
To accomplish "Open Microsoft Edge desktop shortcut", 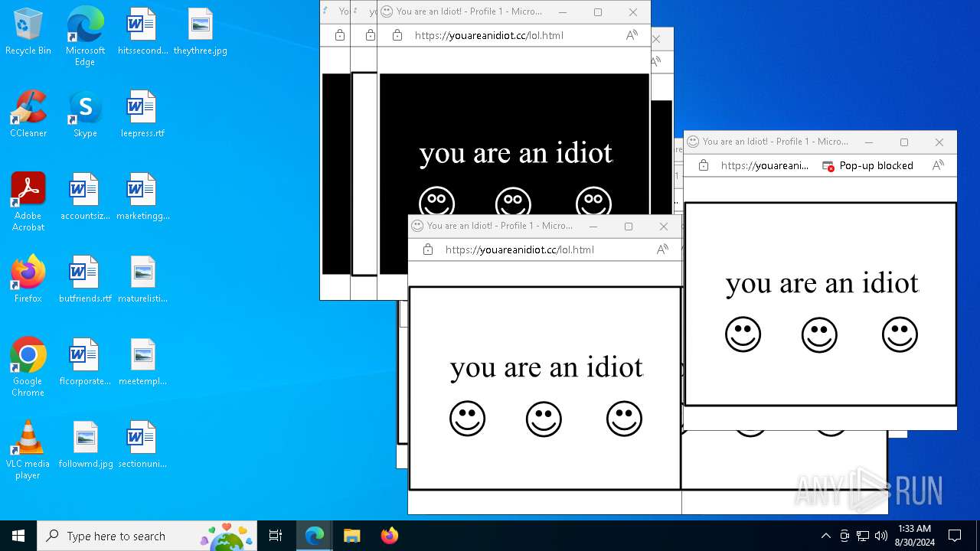I will tap(85, 37).
